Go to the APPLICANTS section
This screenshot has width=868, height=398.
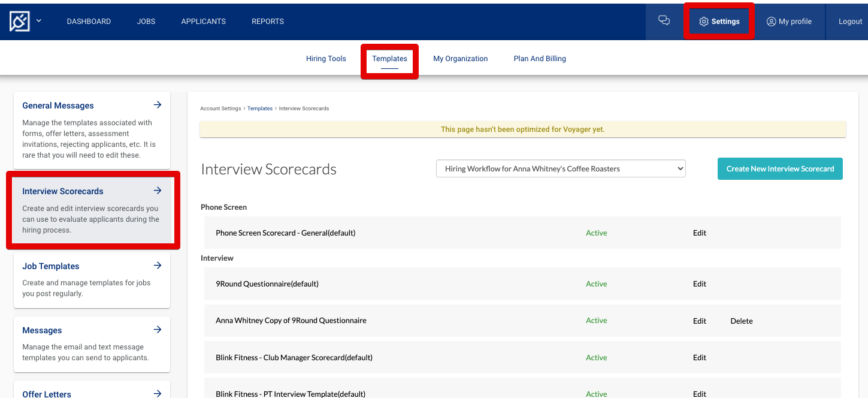click(x=203, y=21)
